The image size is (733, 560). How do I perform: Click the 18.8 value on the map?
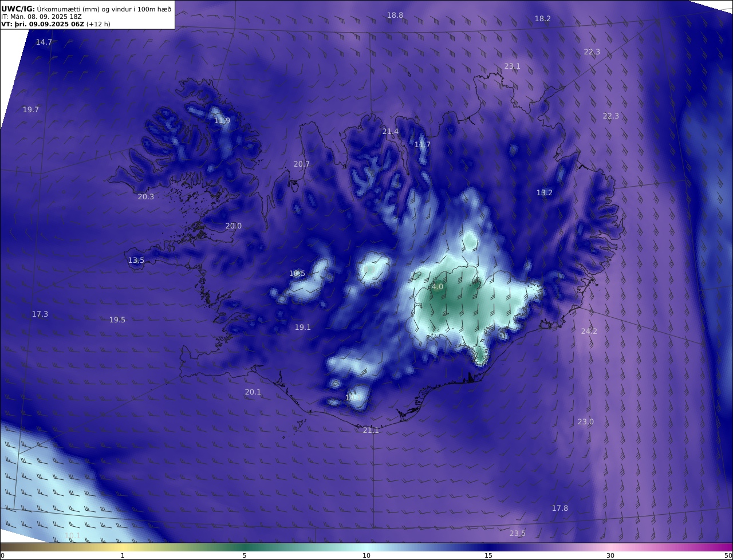click(x=395, y=15)
